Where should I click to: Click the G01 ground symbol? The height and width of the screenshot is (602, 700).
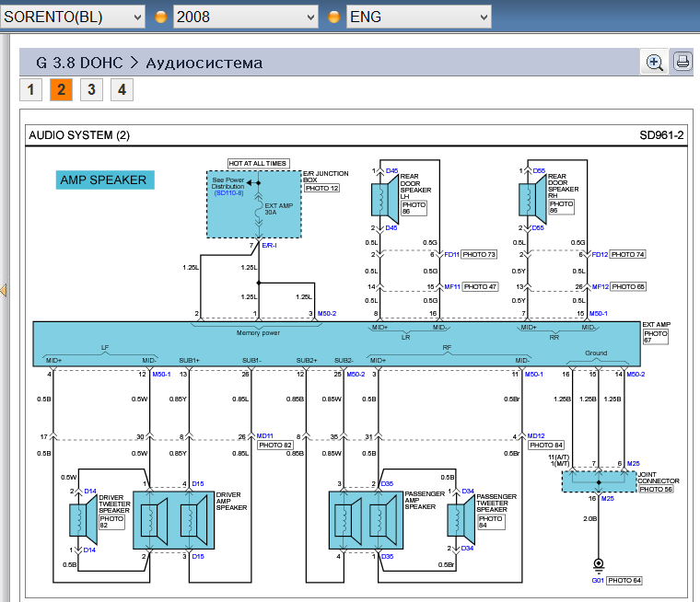click(599, 564)
